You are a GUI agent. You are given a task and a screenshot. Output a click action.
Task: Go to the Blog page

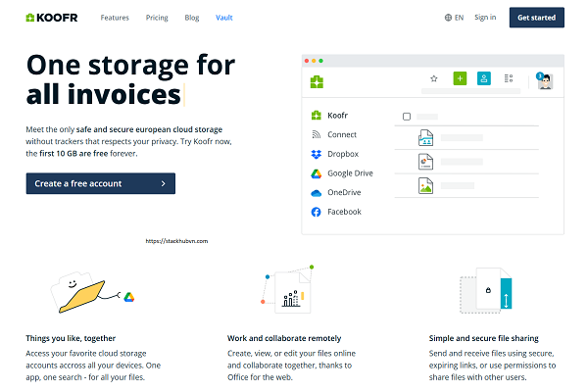(192, 18)
